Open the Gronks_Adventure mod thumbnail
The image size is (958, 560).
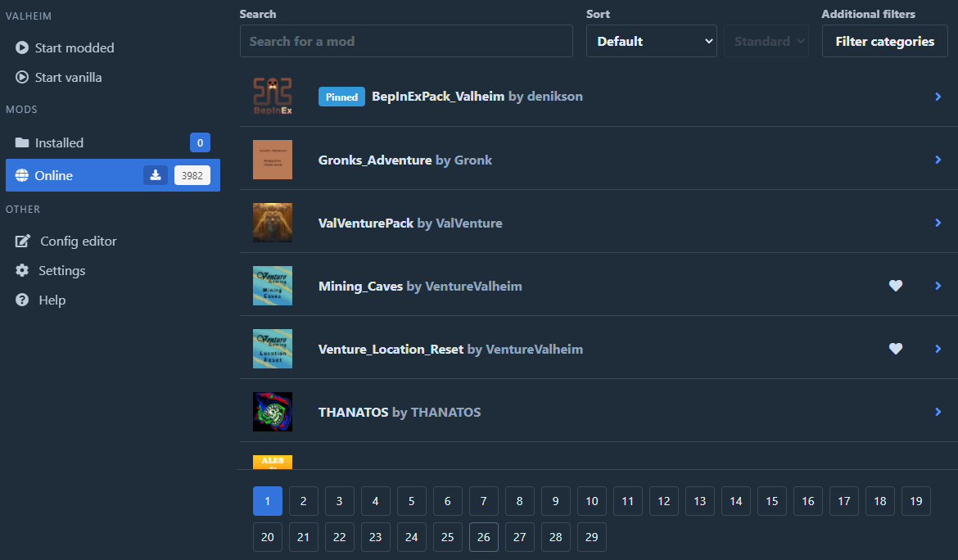click(x=273, y=160)
